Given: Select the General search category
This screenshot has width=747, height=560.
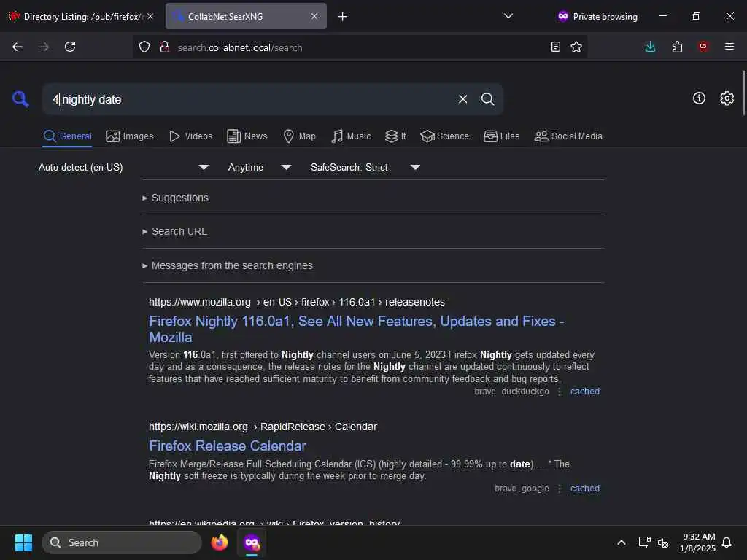Looking at the screenshot, I should coord(67,136).
